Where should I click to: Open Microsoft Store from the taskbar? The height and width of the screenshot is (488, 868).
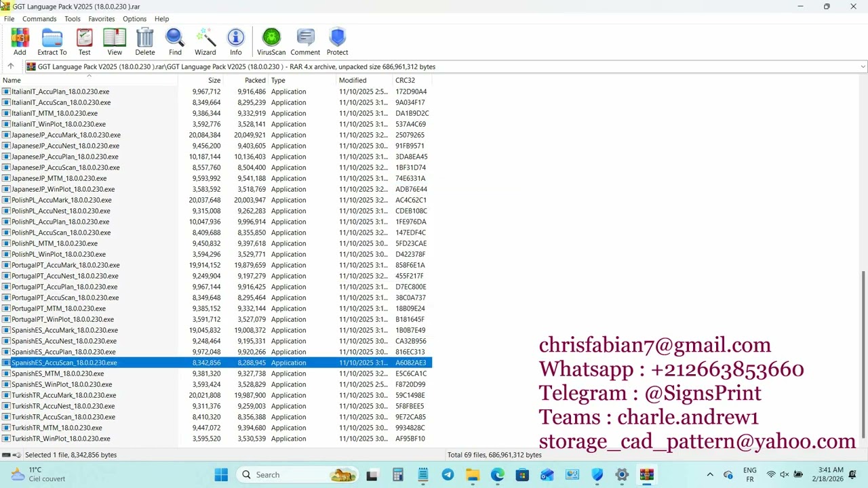[522, 474]
